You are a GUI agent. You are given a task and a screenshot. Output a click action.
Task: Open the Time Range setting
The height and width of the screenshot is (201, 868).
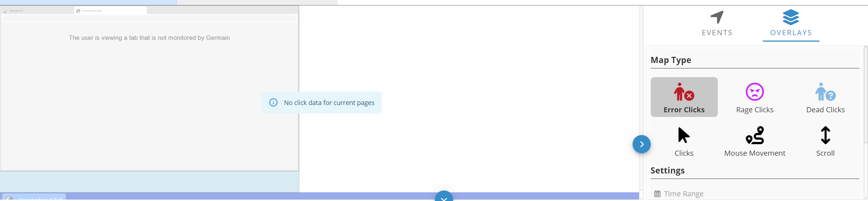683,194
